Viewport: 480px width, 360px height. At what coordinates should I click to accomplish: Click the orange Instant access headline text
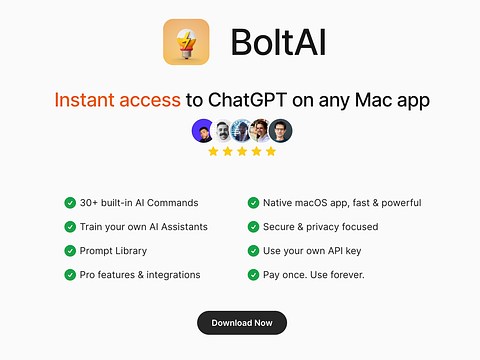[117, 100]
